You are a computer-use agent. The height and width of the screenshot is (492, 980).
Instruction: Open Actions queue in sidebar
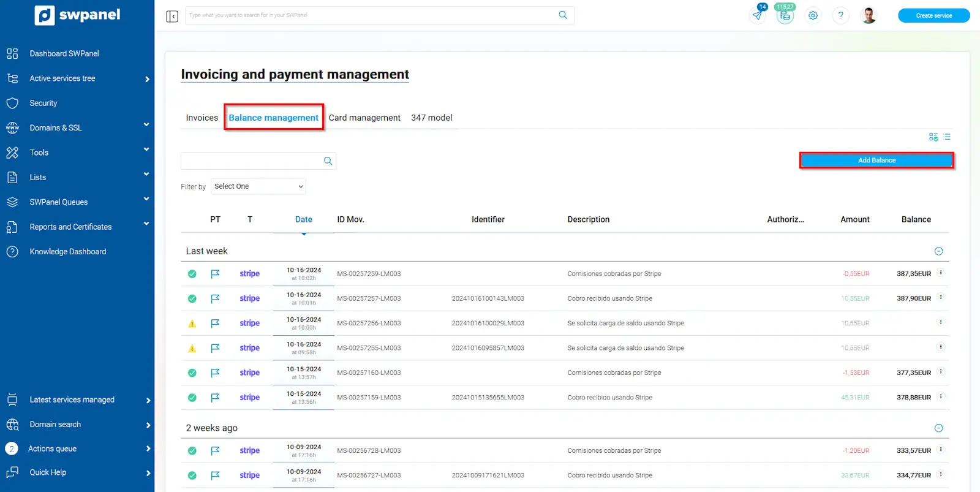tap(53, 449)
